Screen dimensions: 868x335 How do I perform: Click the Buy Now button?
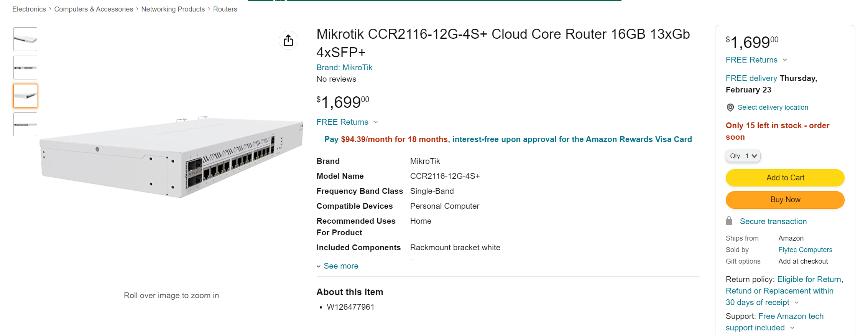pyautogui.click(x=785, y=200)
